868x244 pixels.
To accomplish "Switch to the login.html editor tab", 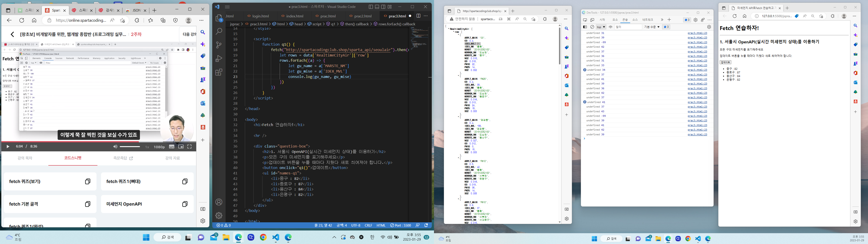I will pos(260,16).
